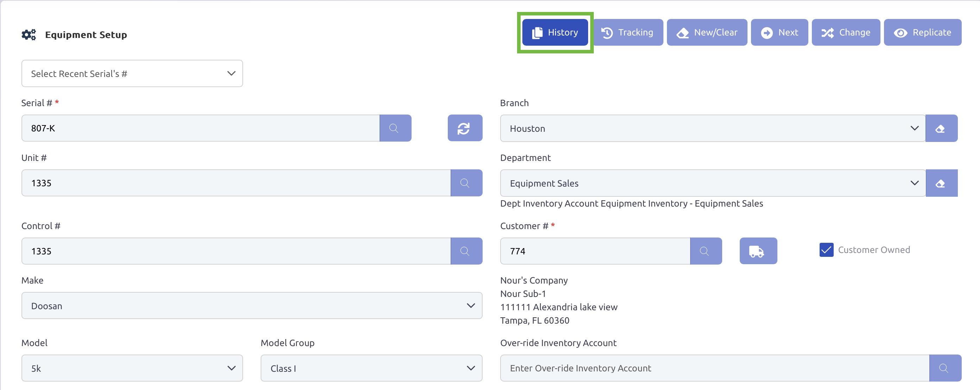Click the Serial # search magnifier icon

(395, 128)
